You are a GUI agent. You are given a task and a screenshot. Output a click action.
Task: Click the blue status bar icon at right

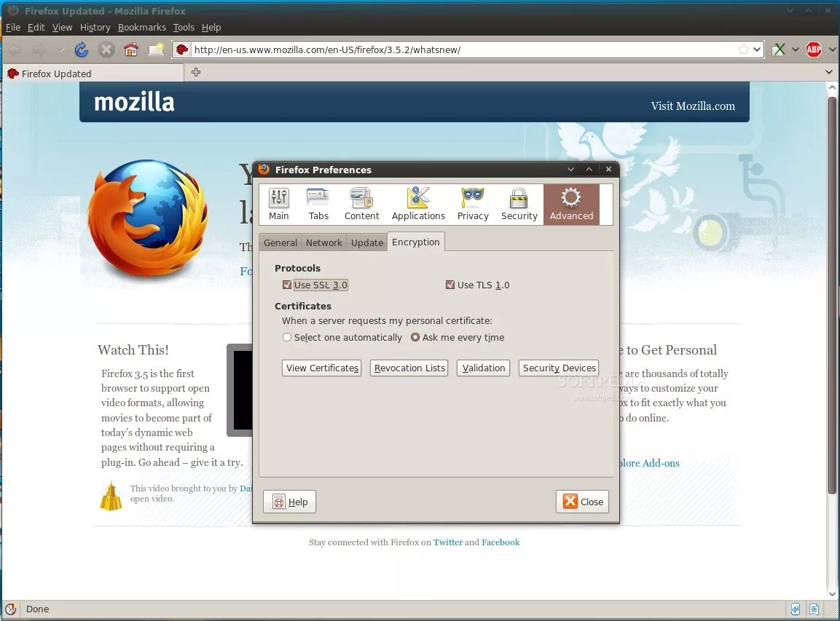[x=796, y=609]
